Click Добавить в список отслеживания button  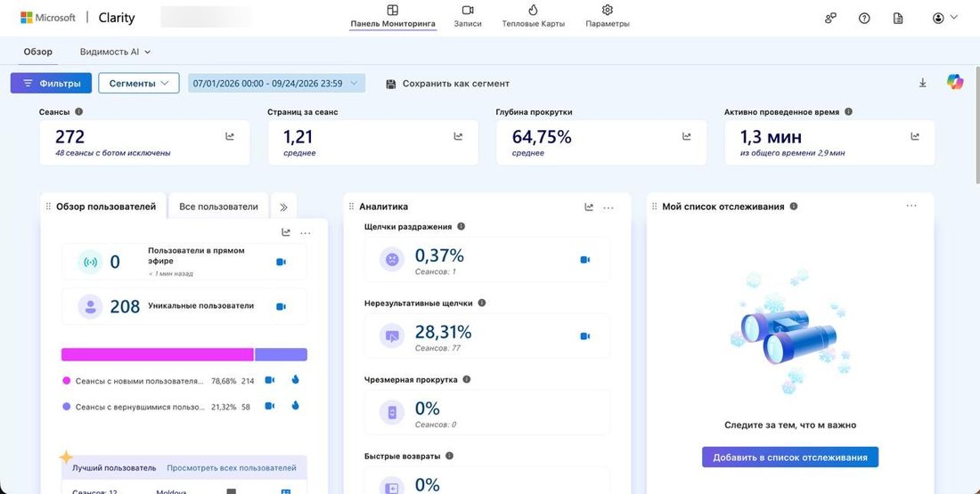(790, 458)
